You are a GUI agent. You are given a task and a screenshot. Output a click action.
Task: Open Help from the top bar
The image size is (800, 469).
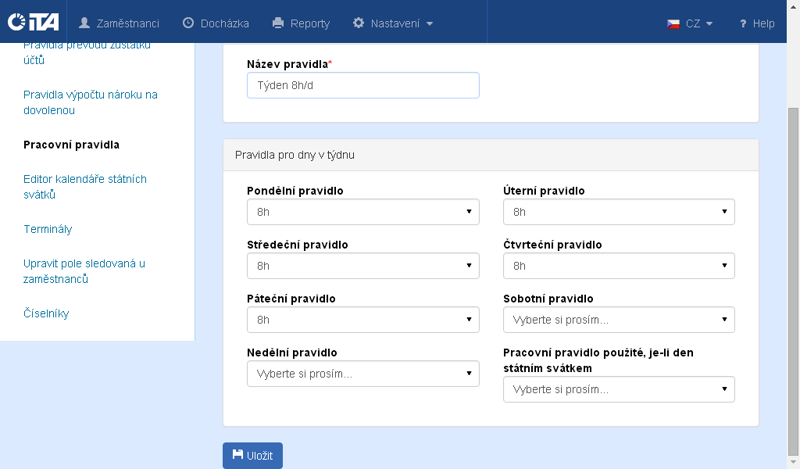(756, 23)
